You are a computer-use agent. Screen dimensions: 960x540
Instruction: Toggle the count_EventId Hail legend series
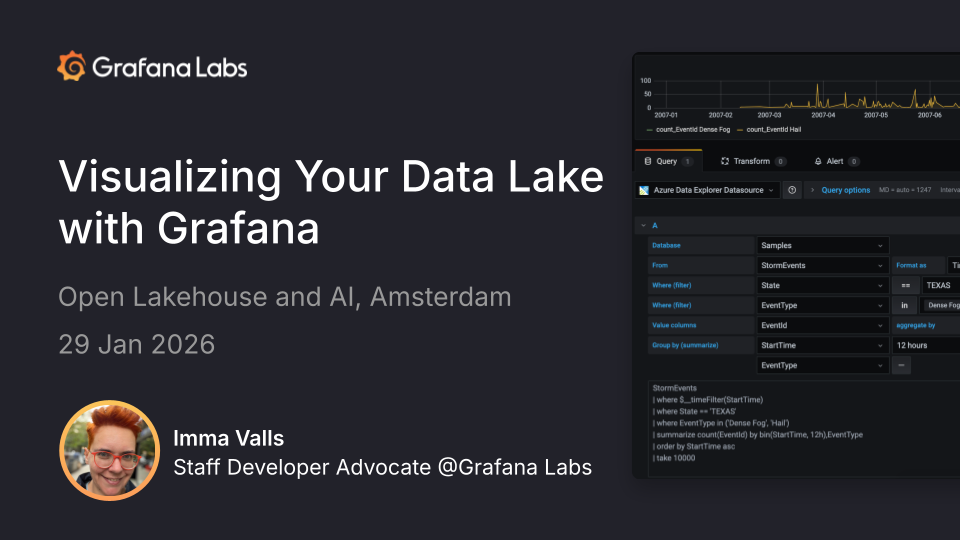(x=772, y=130)
